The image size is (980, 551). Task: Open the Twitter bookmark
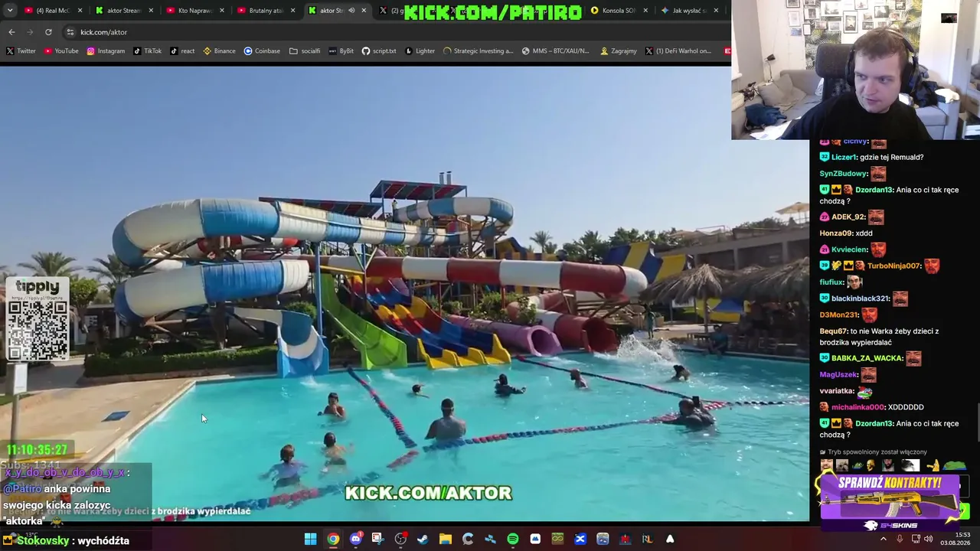click(21, 51)
